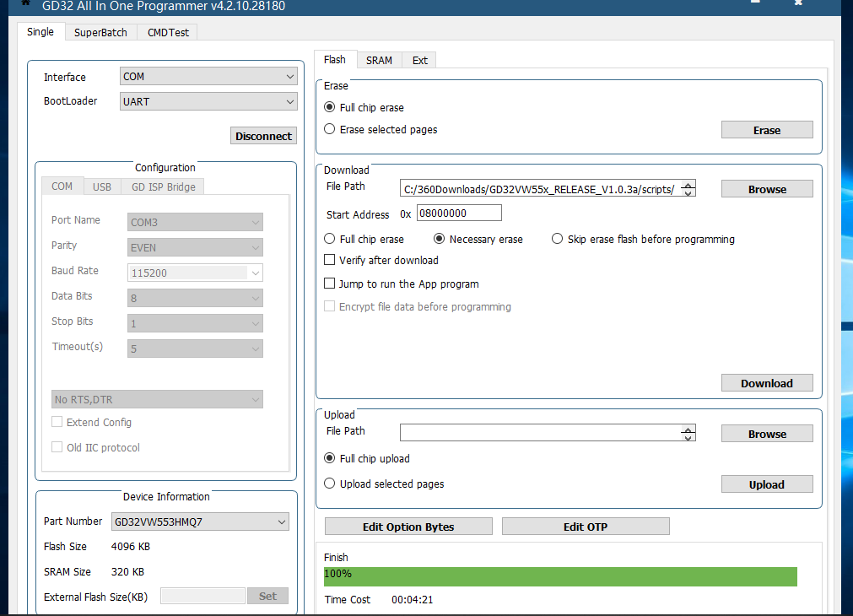
Task: Open the CMDTest tab
Action: tap(169, 33)
